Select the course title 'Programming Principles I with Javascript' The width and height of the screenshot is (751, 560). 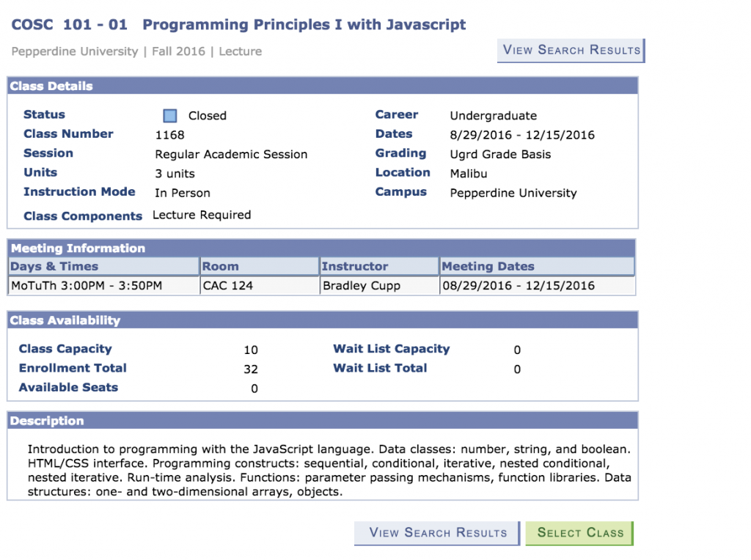304,24
